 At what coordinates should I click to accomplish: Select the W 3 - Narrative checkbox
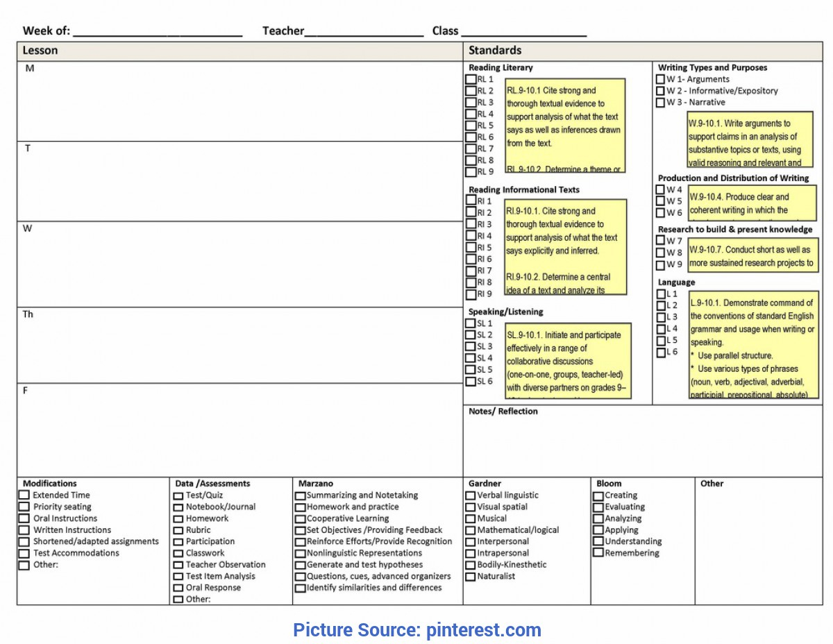[x=660, y=103]
